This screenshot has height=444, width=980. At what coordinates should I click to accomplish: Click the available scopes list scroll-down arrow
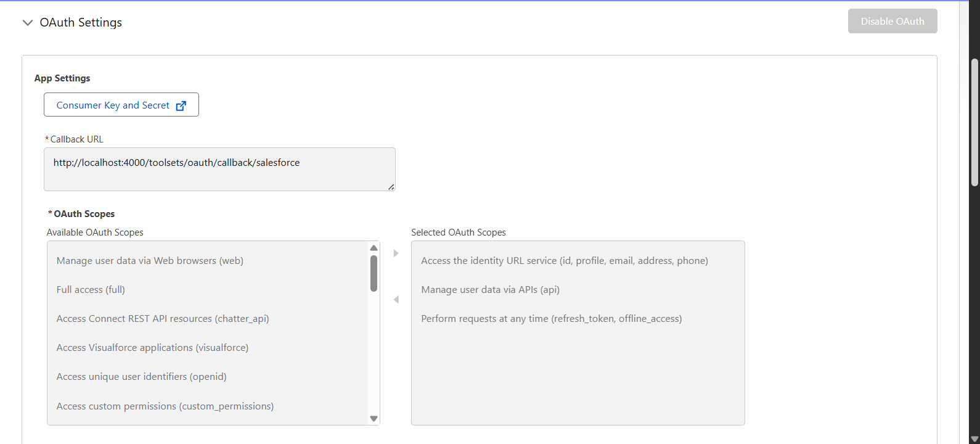(x=374, y=418)
